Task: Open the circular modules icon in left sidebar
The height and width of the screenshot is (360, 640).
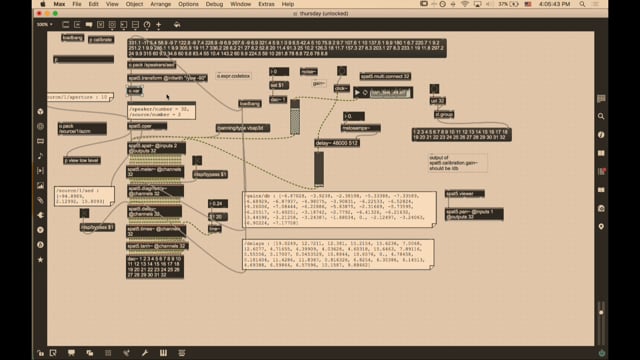Action: (x=40, y=127)
